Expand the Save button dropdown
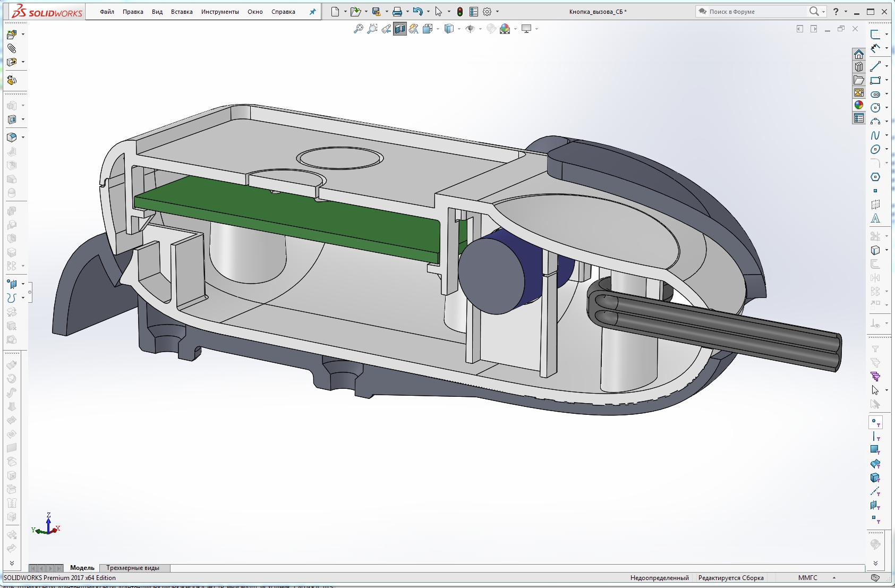This screenshot has width=895, height=588. 386,11
